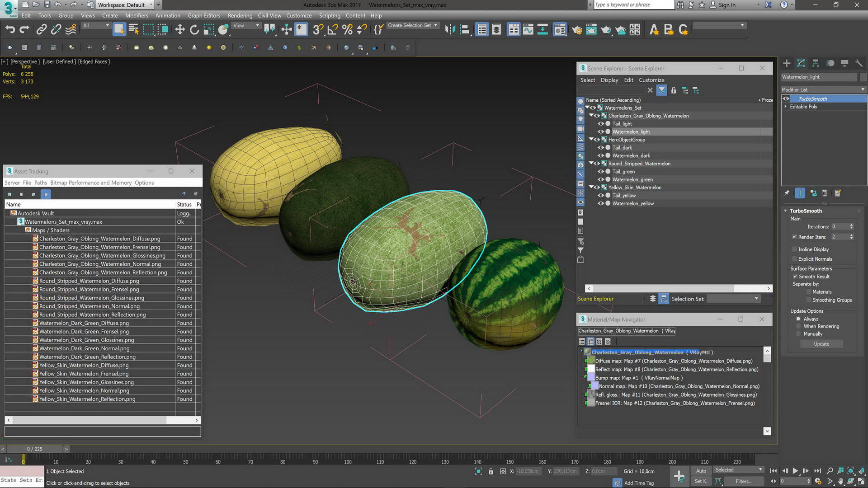Enable the Explicit Normals checkbox
The image size is (868, 488).
[x=794, y=259]
